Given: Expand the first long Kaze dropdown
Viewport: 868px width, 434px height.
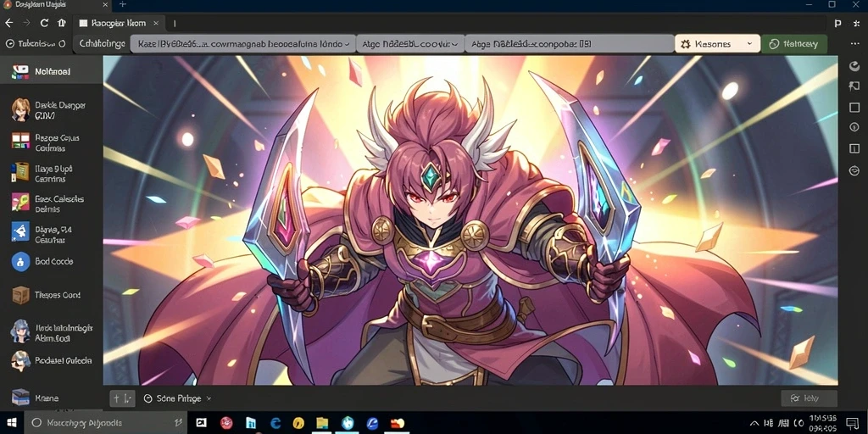Looking at the screenshot, I should coord(242,44).
